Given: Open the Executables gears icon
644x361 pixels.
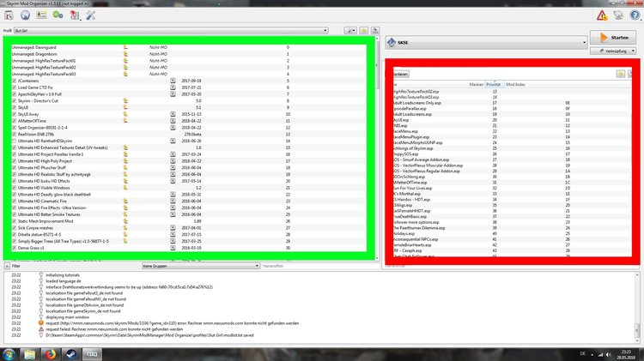Looking at the screenshot, I should 58,15.
